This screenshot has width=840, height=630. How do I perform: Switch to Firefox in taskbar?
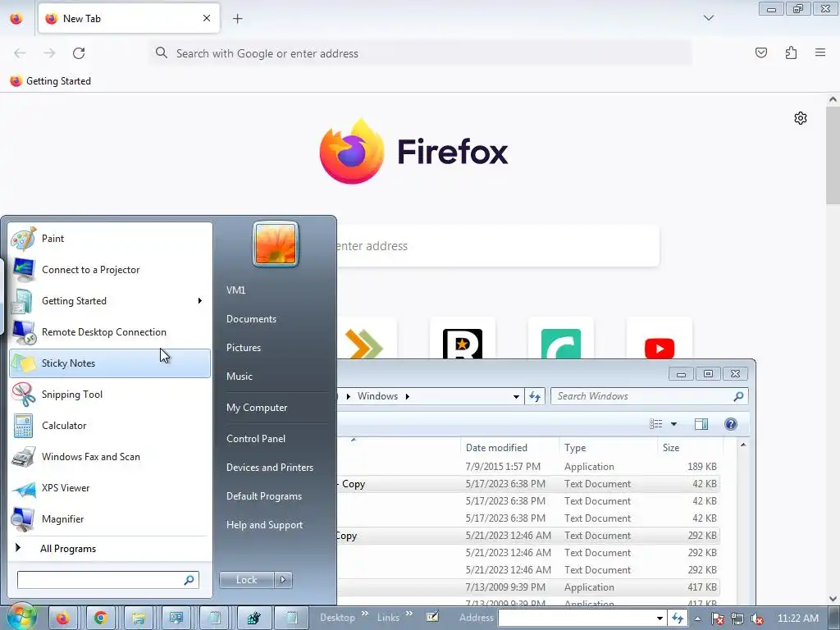[63, 618]
